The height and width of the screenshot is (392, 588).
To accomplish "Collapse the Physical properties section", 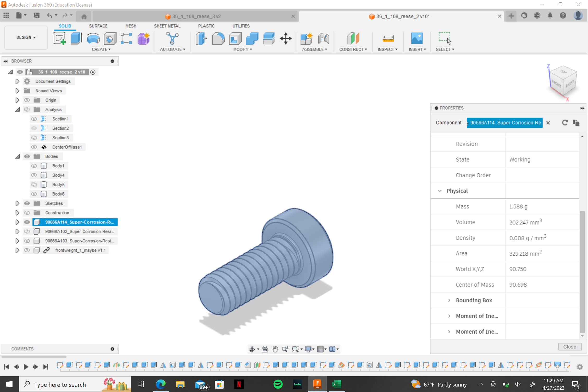I will point(440,191).
